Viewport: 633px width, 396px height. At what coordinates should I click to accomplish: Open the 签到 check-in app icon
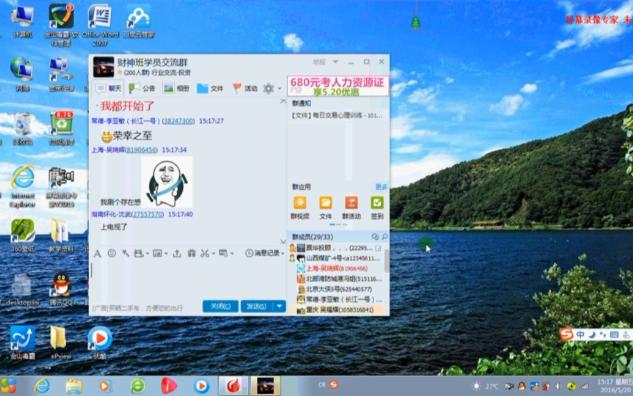377,207
